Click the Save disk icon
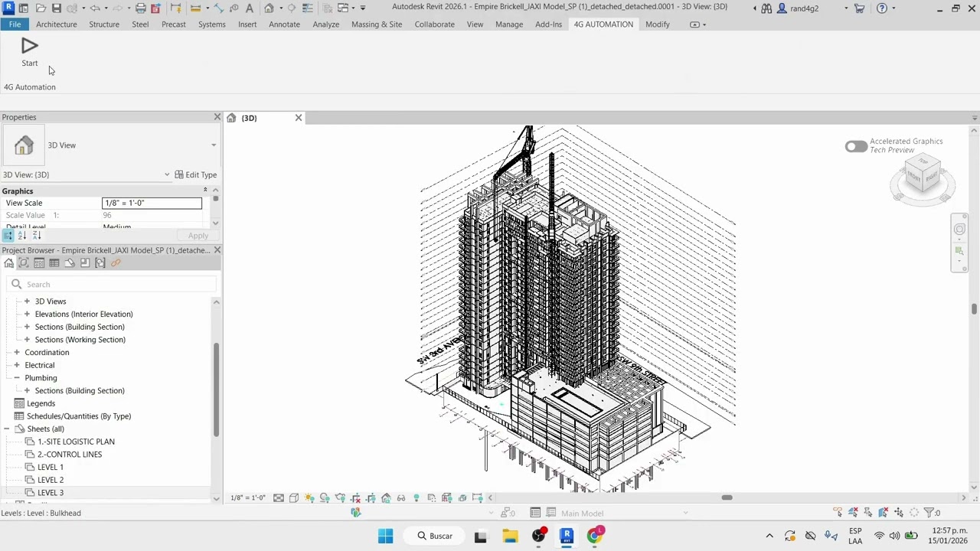980x551 pixels. [57, 8]
